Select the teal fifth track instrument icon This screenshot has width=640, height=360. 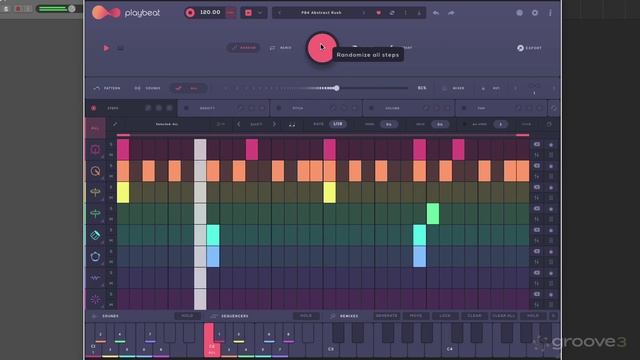point(95,235)
